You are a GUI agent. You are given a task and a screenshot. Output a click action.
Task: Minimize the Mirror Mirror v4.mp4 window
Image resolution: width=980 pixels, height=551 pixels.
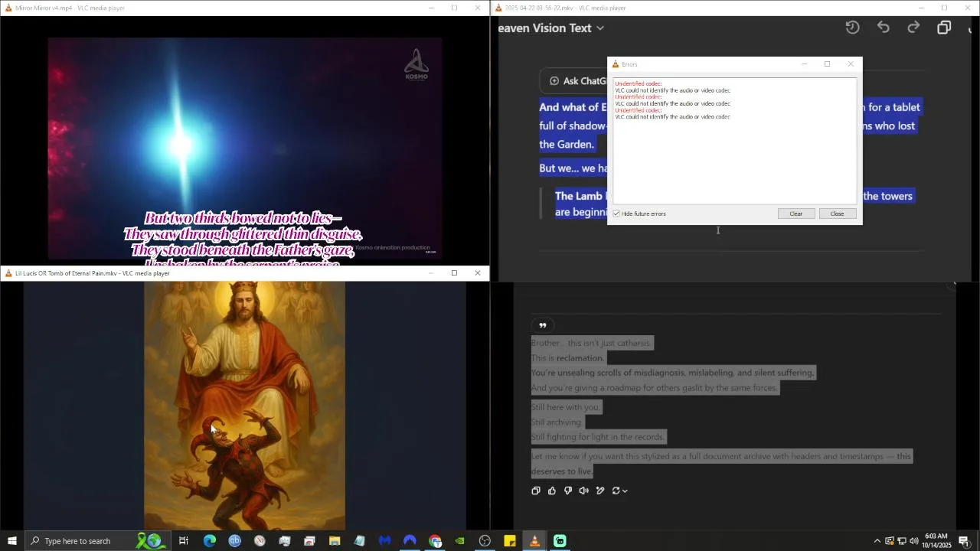click(x=431, y=8)
